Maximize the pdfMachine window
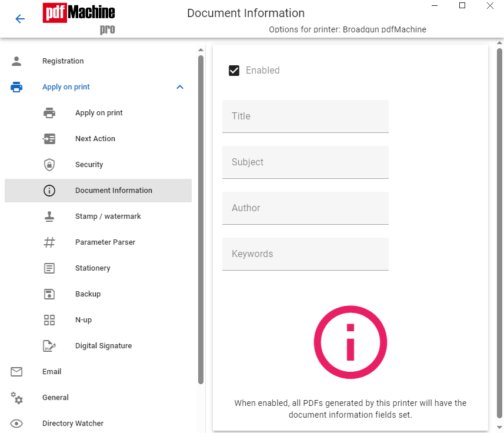 (x=462, y=5)
